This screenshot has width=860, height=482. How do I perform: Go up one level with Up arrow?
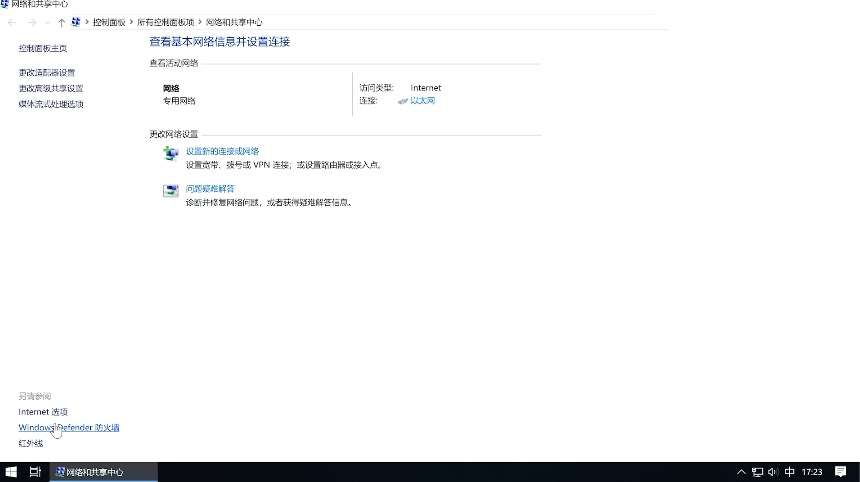[x=61, y=22]
